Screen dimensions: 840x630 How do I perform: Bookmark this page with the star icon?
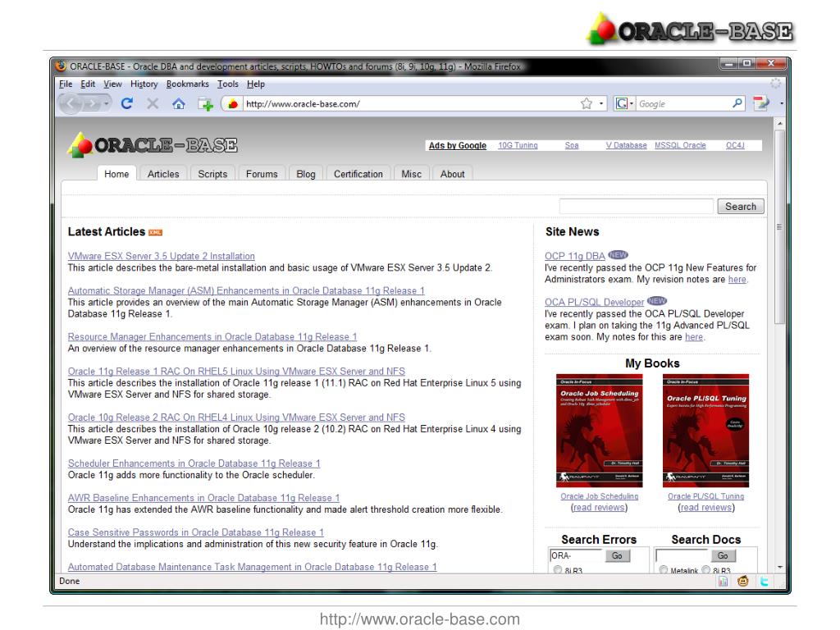tap(587, 103)
